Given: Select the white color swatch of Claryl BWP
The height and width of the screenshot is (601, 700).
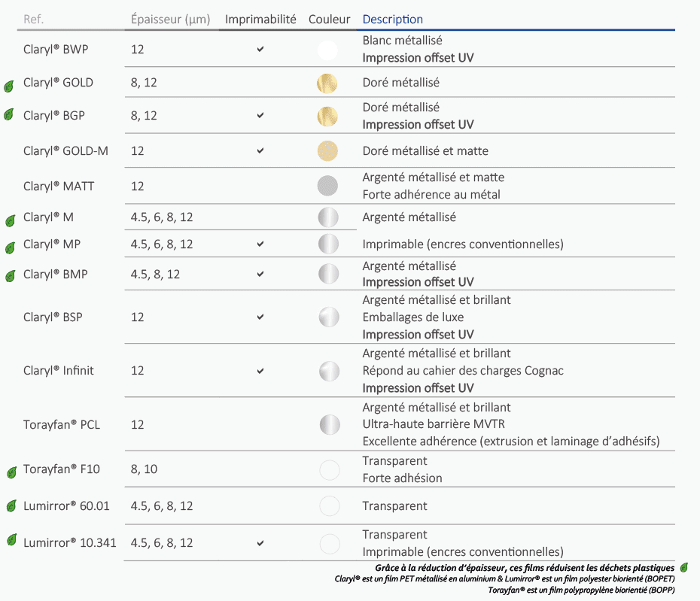Looking at the screenshot, I should (327, 50).
